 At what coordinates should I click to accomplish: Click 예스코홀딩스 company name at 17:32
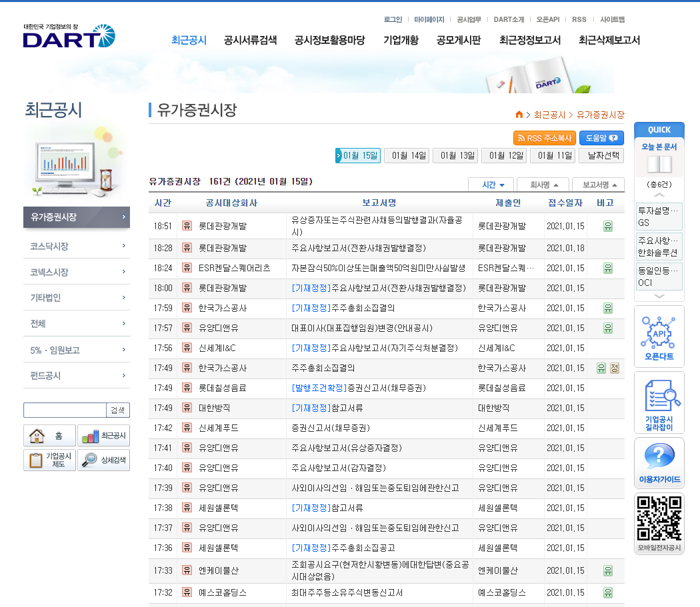tap(222, 592)
